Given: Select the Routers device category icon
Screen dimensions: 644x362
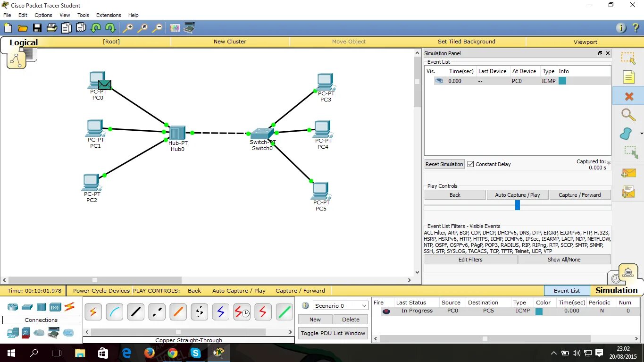Looking at the screenshot, I should point(13,307).
